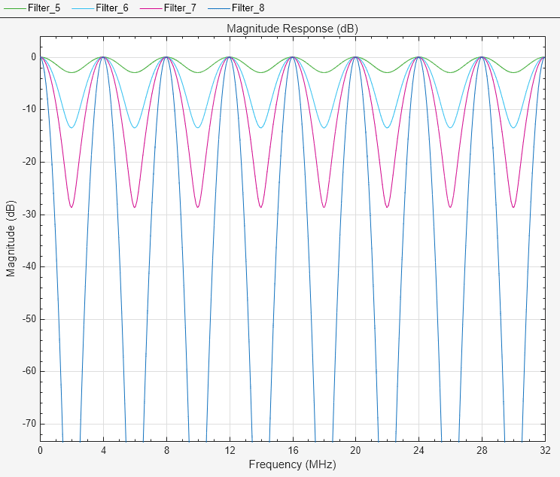Click the -30 tick label on magnitude axis

point(29,214)
